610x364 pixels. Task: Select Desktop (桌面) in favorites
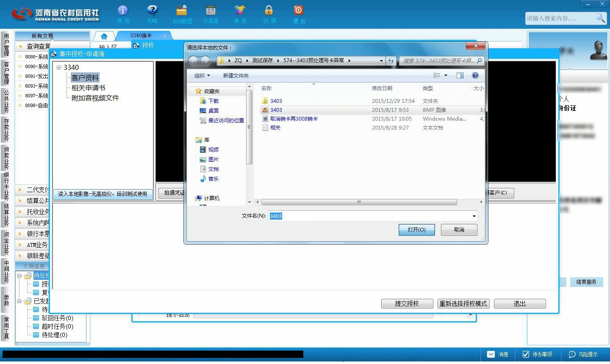(x=209, y=110)
